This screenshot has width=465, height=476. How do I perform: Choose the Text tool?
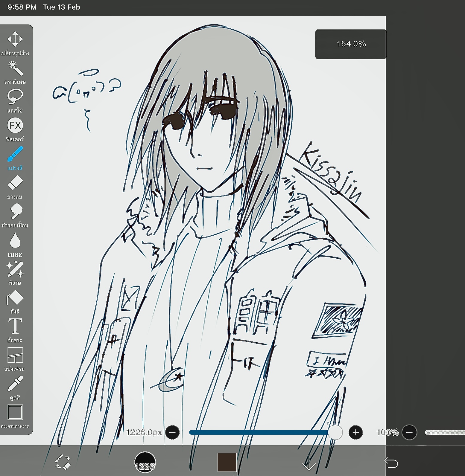pos(15,326)
